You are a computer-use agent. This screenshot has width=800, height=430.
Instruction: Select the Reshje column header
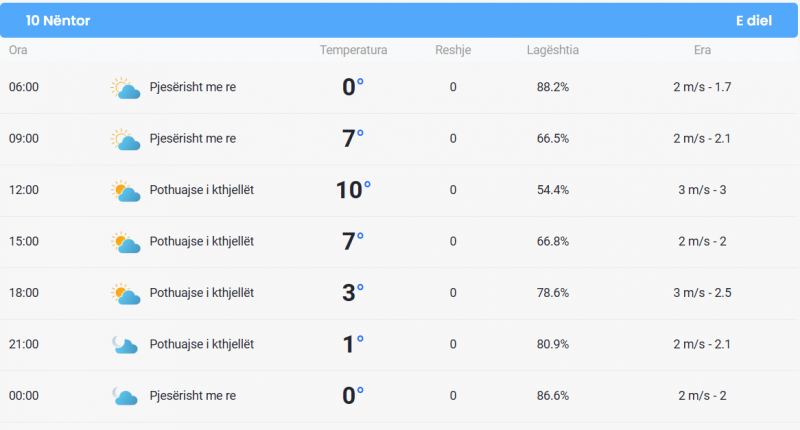(x=453, y=50)
